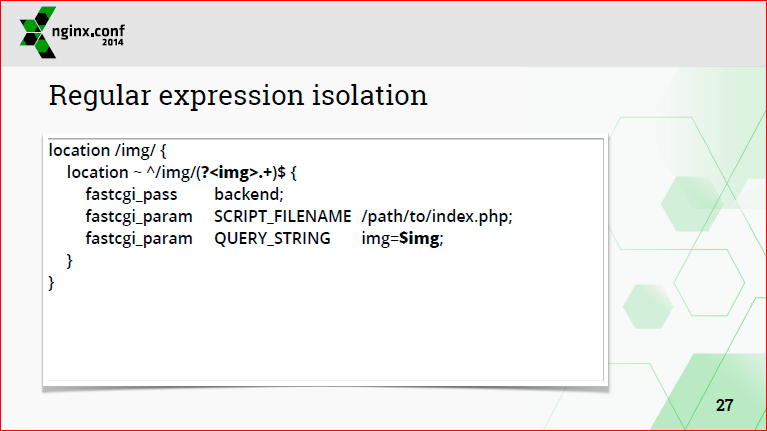Click the "backend;" value
This screenshot has height=431, width=767.
coord(249,195)
